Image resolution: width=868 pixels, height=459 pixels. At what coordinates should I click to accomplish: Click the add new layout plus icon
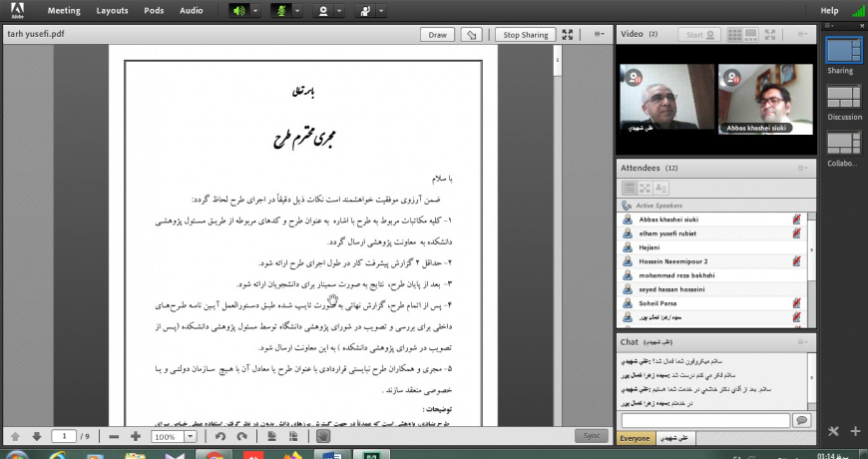click(x=855, y=431)
